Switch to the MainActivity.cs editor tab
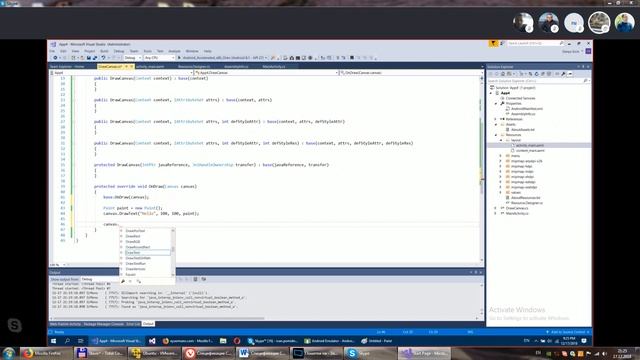This screenshot has height=360, width=640. 274,67
